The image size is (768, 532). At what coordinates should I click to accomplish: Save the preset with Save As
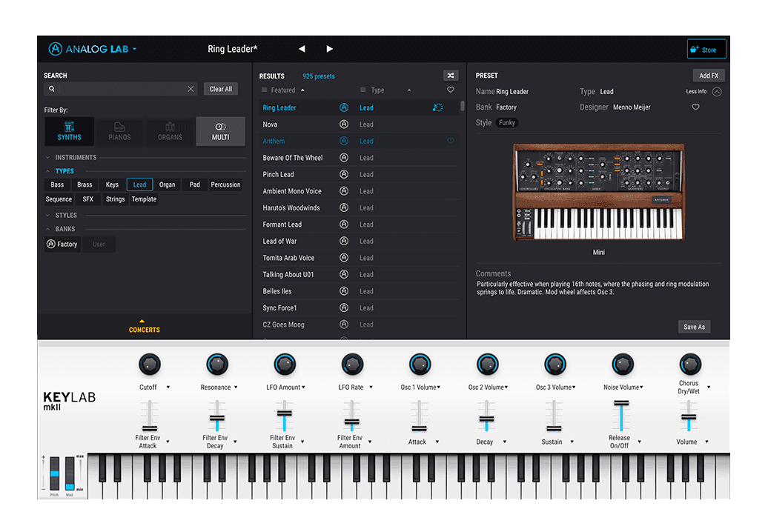click(694, 326)
